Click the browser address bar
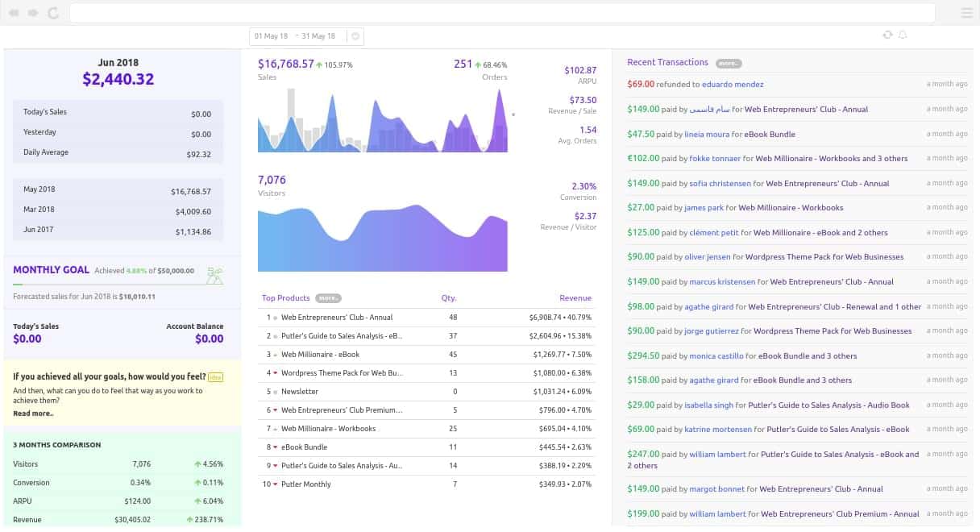Viewport: 980px width, 532px height. click(501, 13)
